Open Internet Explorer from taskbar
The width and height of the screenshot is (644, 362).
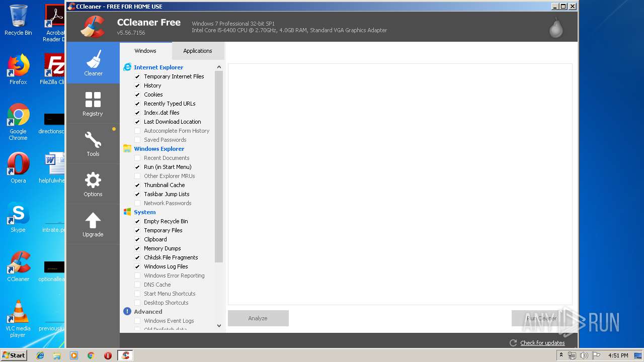point(40,355)
